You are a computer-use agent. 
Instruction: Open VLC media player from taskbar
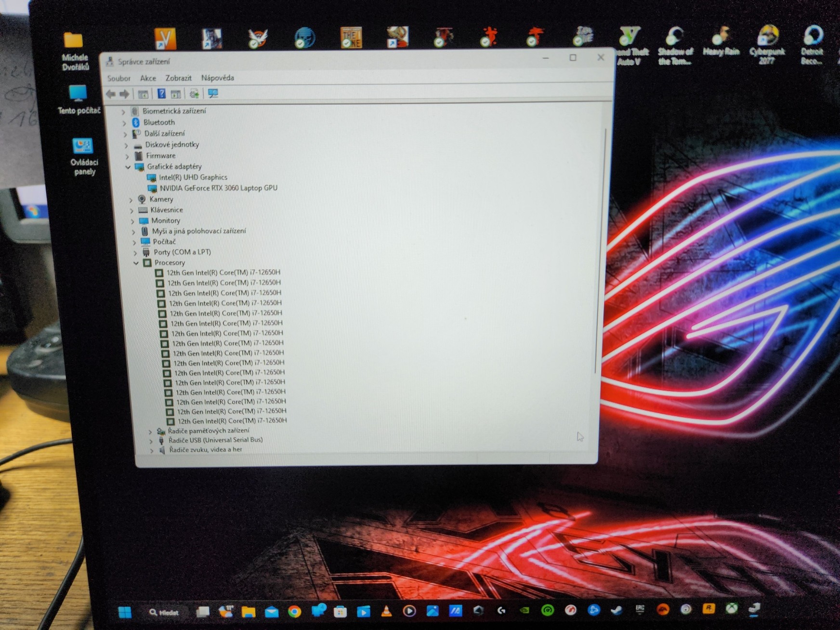(x=386, y=611)
